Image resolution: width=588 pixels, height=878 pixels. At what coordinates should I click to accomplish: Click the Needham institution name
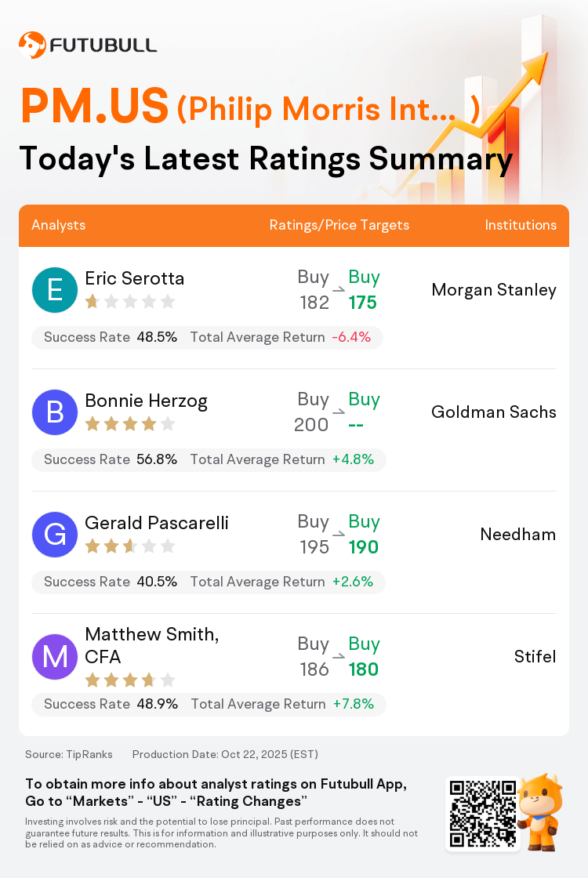click(x=518, y=535)
